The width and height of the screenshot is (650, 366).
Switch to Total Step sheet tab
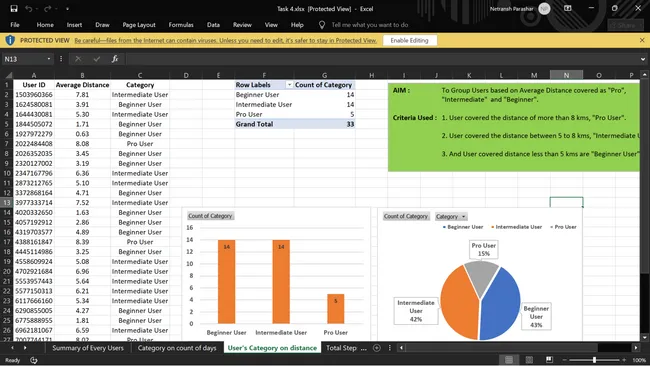point(341,348)
